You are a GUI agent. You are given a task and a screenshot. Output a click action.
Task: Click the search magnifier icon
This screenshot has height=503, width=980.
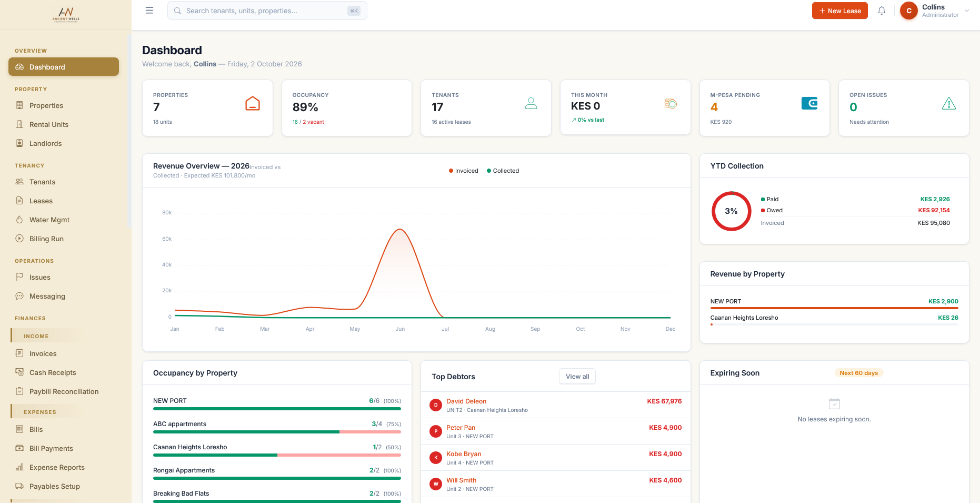pyautogui.click(x=177, y=11)
